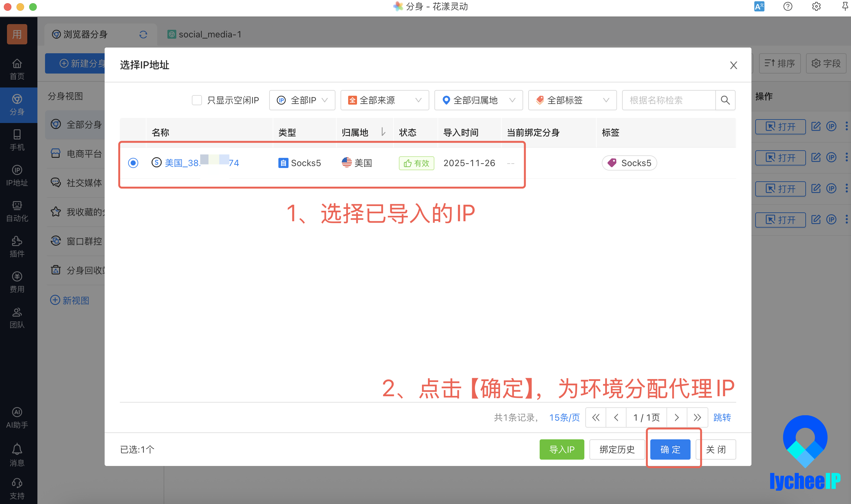851x504 pixels.
Task: Select the radio button for 美国 IP row
Action: (133, 163)
